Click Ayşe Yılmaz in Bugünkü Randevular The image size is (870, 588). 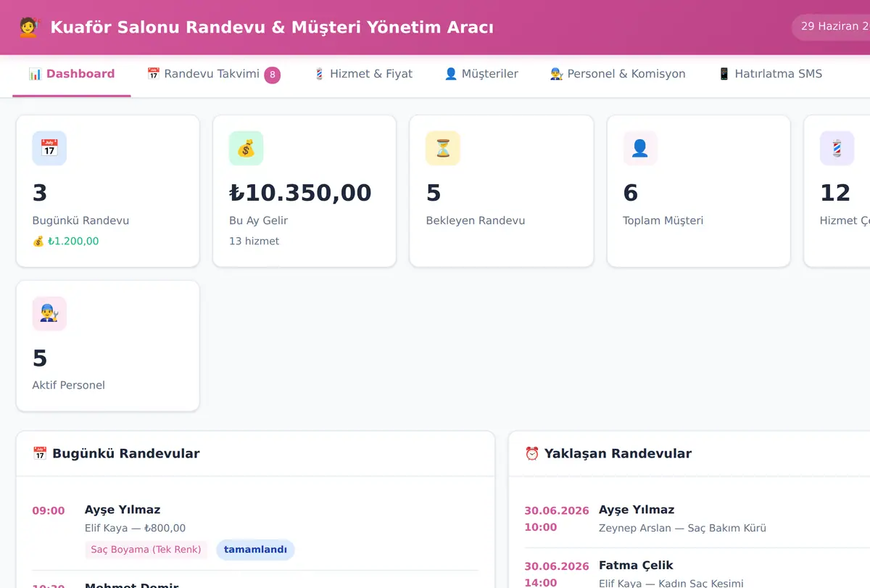tap(123, 510)
